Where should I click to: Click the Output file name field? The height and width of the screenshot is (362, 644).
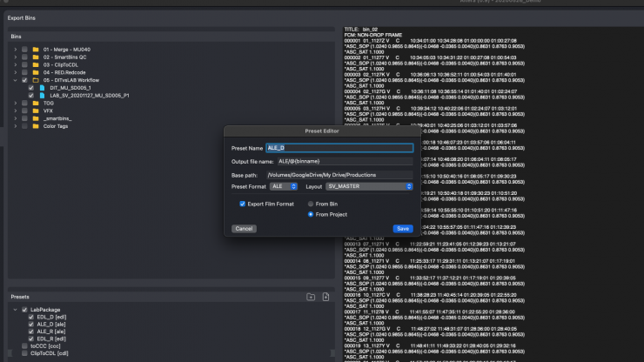345,161
